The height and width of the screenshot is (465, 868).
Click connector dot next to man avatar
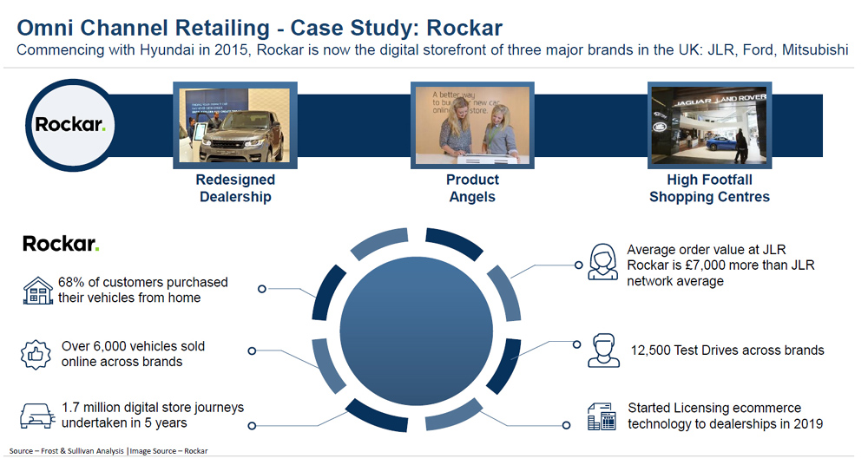[x=577, y=344]
